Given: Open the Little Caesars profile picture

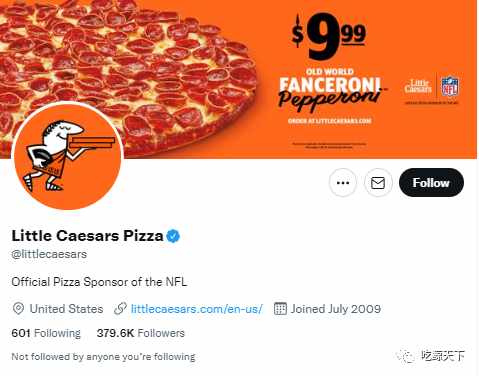Looking at the screenshot, I should tap(68, 157).
